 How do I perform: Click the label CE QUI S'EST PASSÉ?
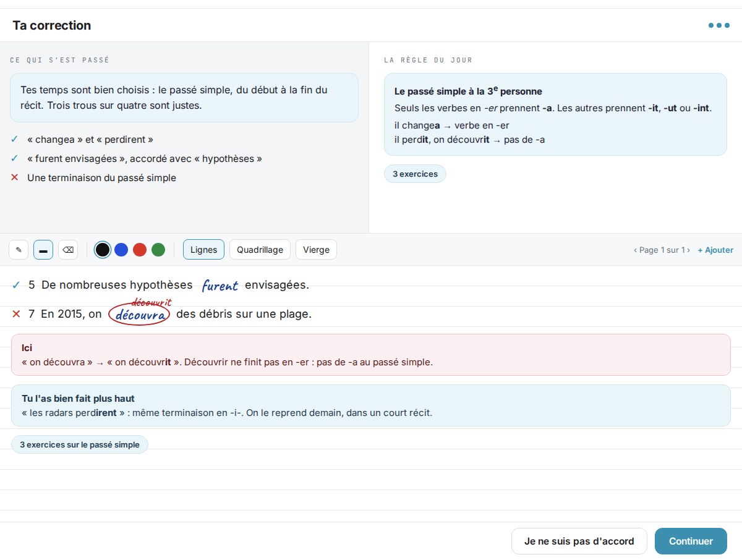[x=59, y=60]
